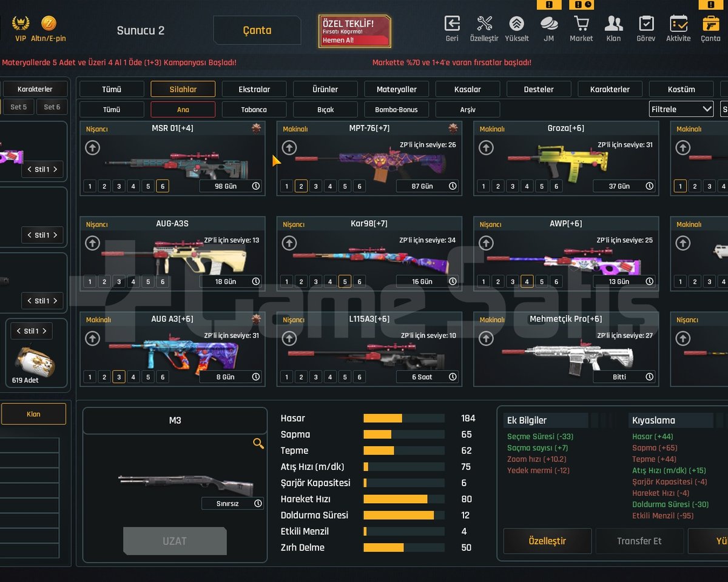Click the clock icon beside 98 Gün

click(x=256, y=186)
